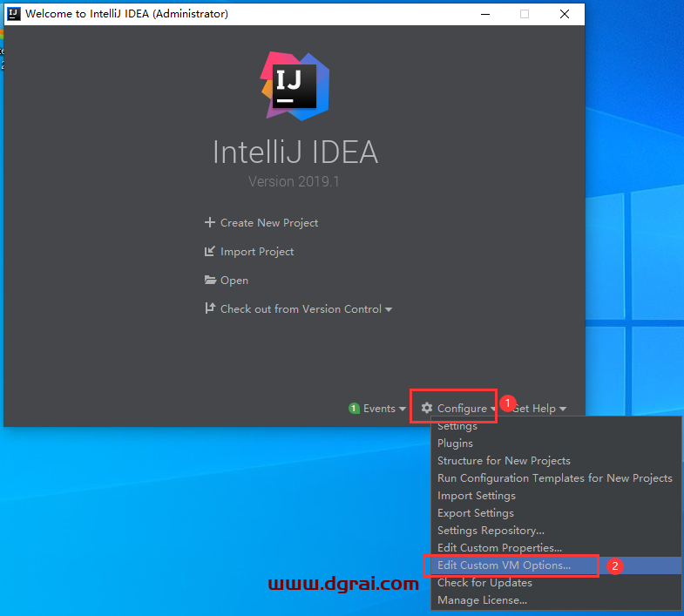
Task: Close the Welcome to IntelliJ IDEA window
Action: tap(565, 14)
